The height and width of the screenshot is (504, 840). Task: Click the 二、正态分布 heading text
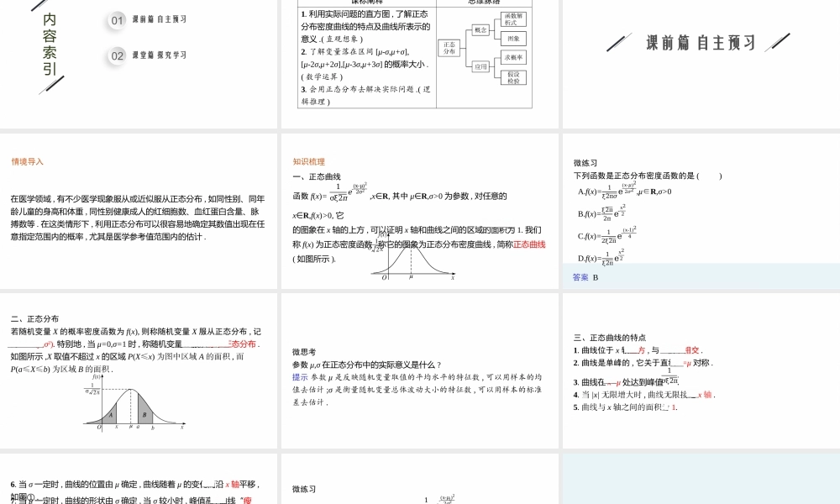pyautogui.click(x=34, y=318)
